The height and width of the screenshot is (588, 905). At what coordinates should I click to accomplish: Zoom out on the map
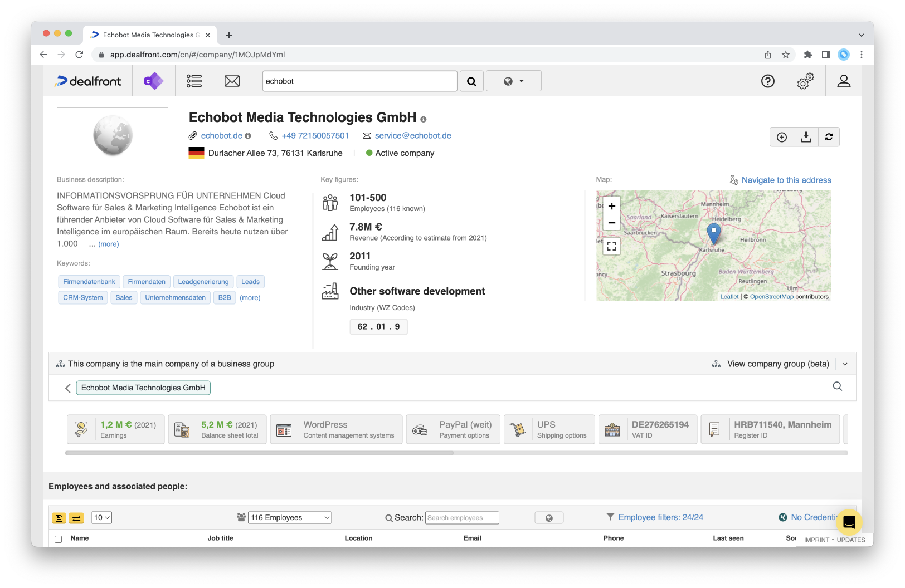point(612,223)
